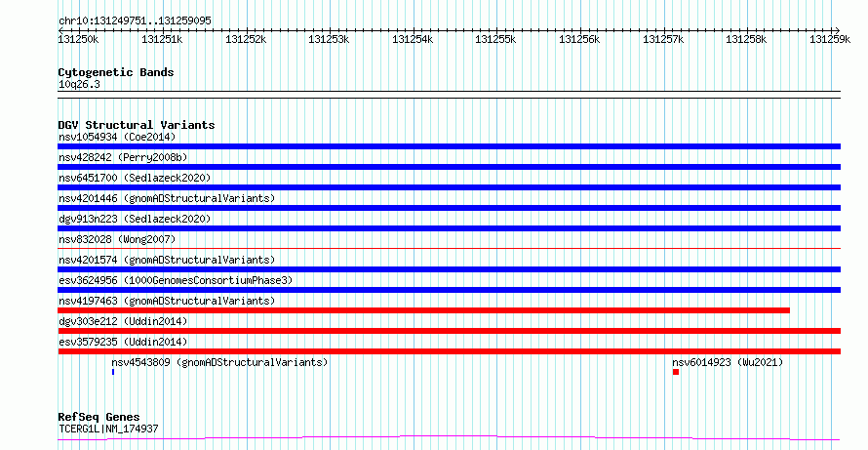
Task: Click the nsv1054934 (Coe2014) blue variant bar
Action: pos(449,146)
